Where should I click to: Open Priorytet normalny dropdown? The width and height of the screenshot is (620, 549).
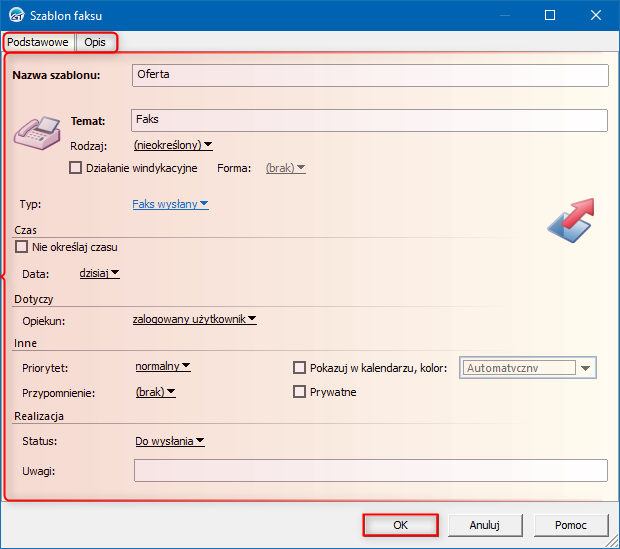coord(163,367)
